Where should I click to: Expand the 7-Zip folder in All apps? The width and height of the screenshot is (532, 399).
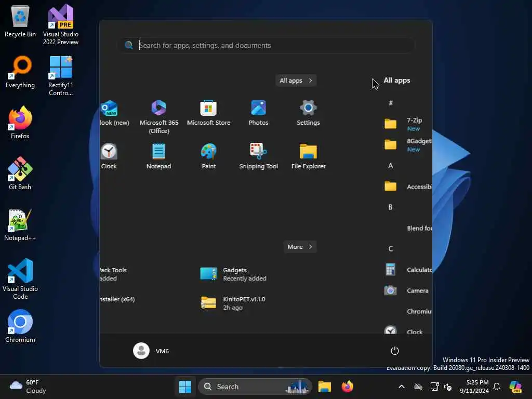(407, 124)
